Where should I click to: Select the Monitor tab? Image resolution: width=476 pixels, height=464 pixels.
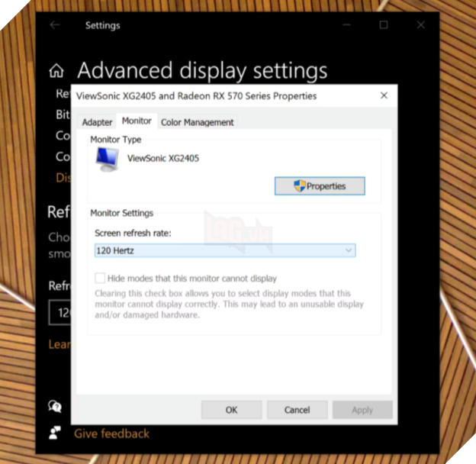click(137, 121)
